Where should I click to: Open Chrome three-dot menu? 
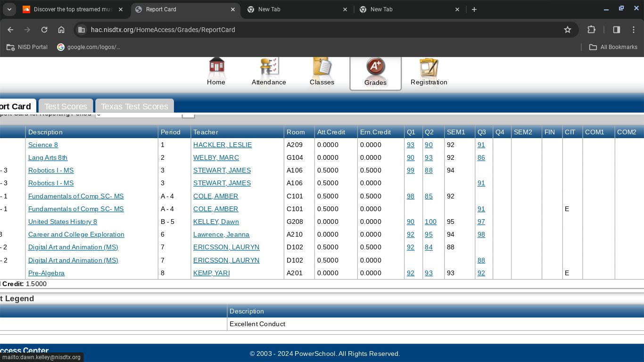click(634, 30)
